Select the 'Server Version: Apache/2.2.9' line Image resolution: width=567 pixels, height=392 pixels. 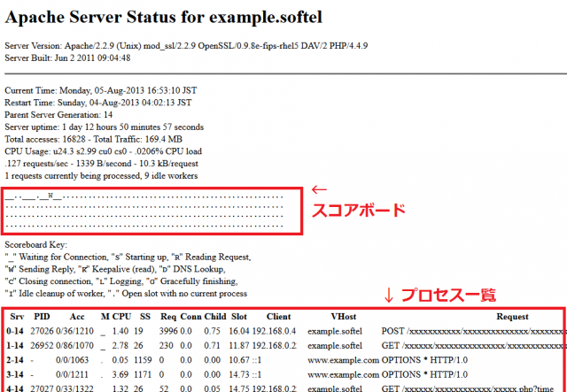tap(186, 46)
